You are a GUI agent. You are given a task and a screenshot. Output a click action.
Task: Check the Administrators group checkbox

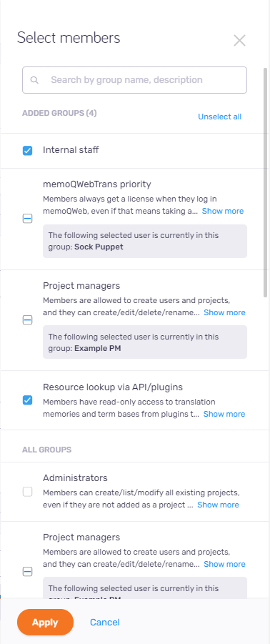(x=27, y=491)
